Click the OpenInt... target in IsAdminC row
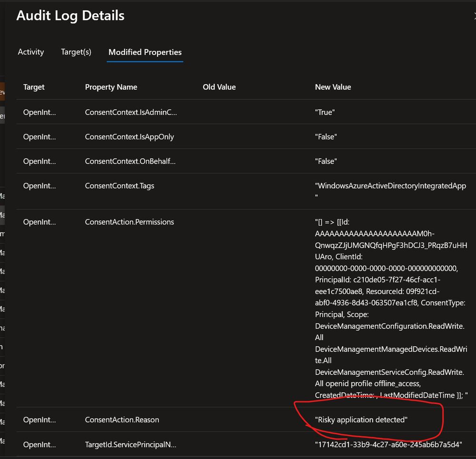 coord(40,112)
